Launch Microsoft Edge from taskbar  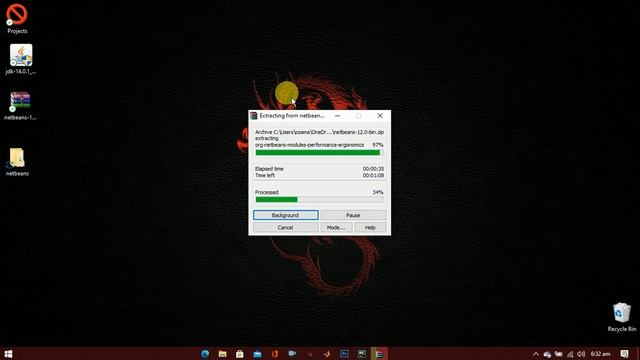(x=205, y=353)
